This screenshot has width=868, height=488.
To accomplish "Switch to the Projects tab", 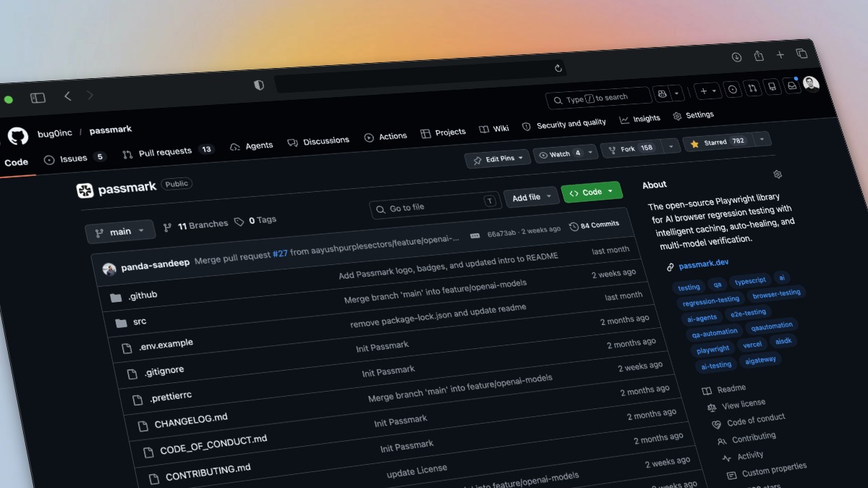I will click(x=443, y=132).
